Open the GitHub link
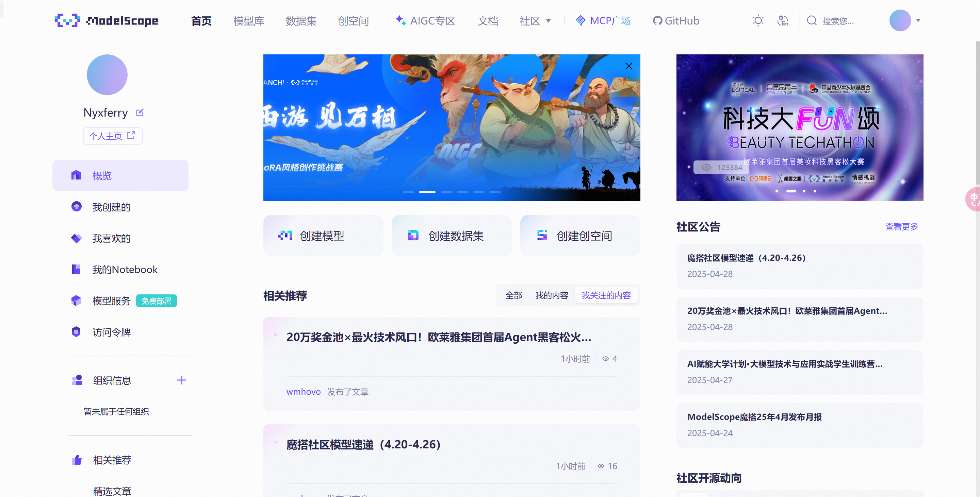Screen dimensions: 980x497 [x=676, y=20]
